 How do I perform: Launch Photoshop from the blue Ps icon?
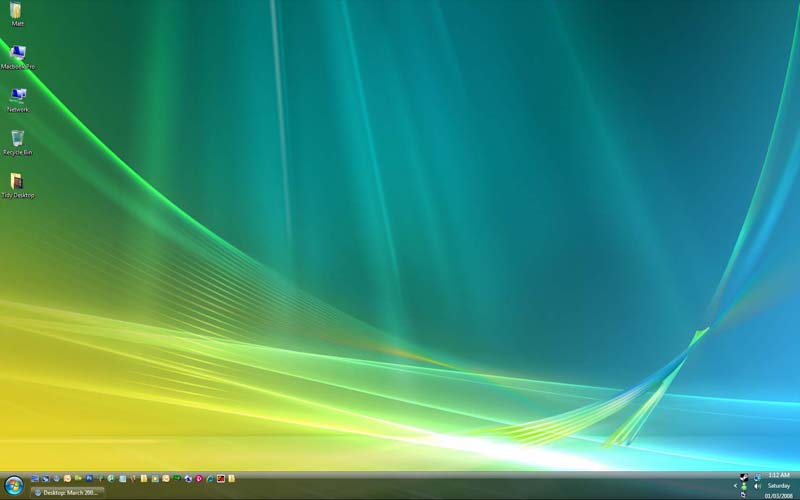89,478
